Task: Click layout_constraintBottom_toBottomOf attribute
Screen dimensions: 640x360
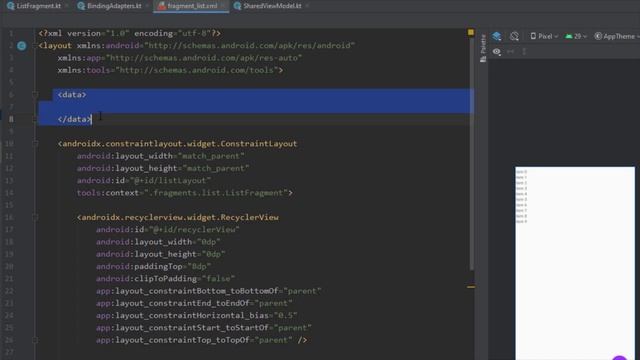Action: pyautogui.click(x=209, y=291)
